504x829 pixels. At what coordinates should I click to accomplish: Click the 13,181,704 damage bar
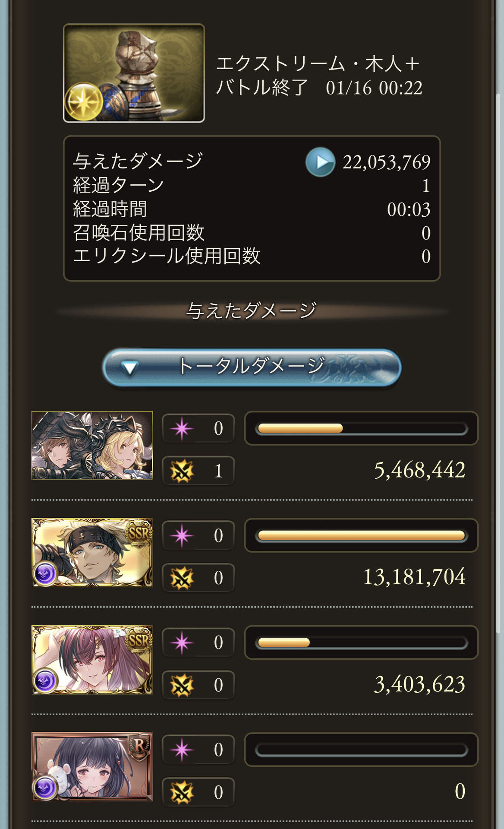point(362,535)
